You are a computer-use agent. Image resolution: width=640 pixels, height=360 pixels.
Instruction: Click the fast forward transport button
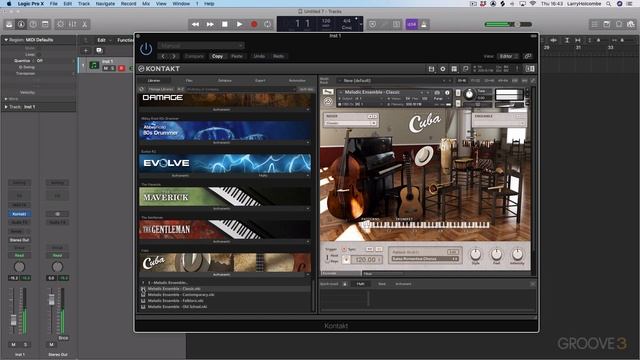pos(210,24)
